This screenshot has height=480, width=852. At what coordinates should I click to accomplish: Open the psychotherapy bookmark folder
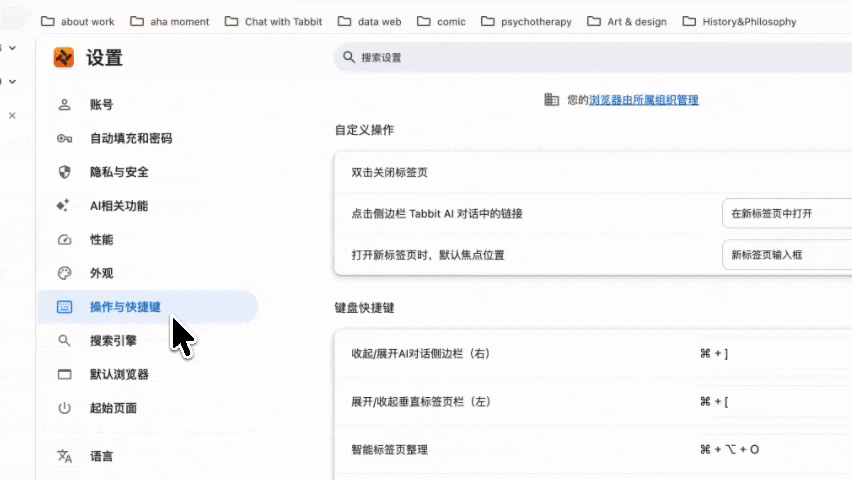tap(527, 21)
